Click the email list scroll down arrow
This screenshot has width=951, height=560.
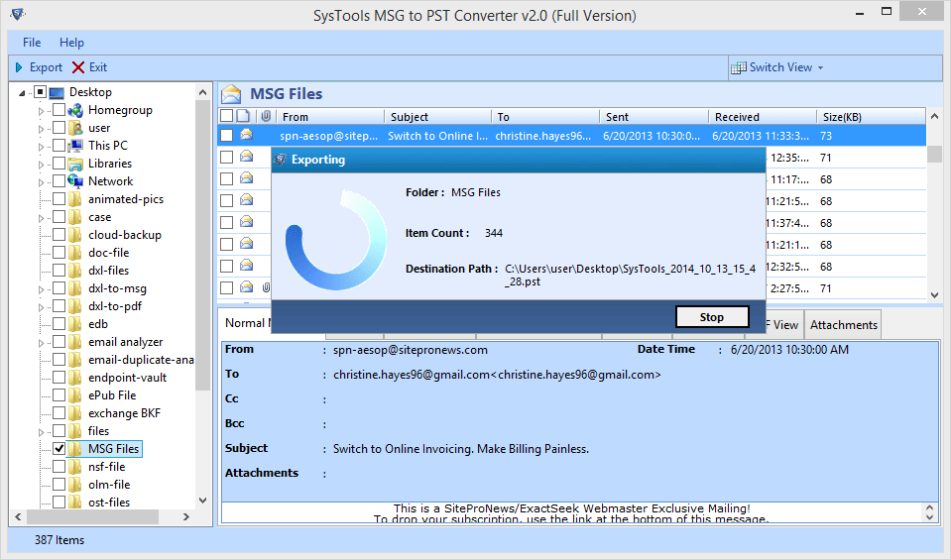tap(934, 294)
